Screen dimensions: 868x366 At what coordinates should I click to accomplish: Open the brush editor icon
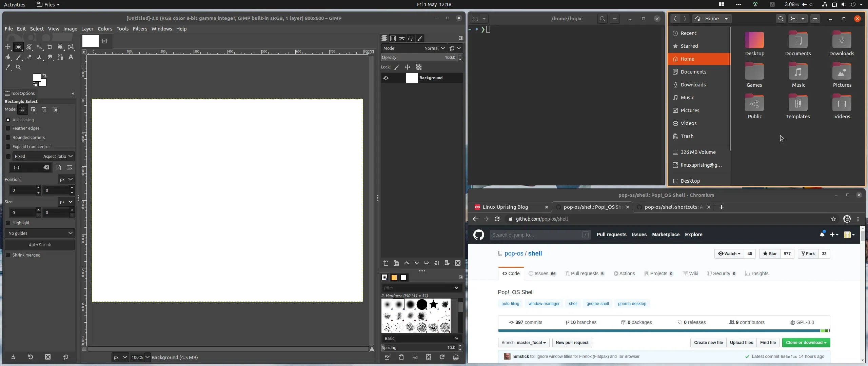tap(388, 357)
